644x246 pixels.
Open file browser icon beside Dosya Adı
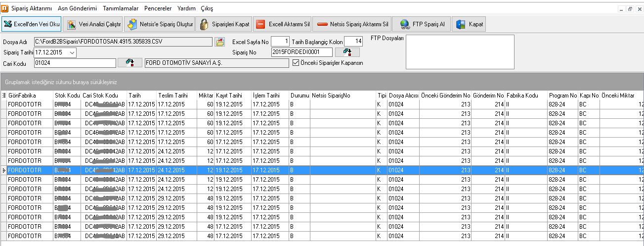pyautogui.click(x=220, y=42)
